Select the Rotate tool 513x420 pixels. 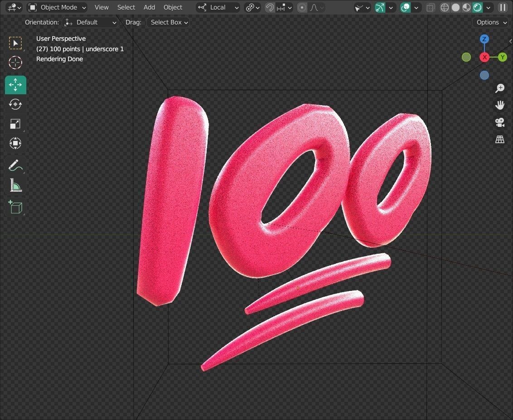pos(15,104)
